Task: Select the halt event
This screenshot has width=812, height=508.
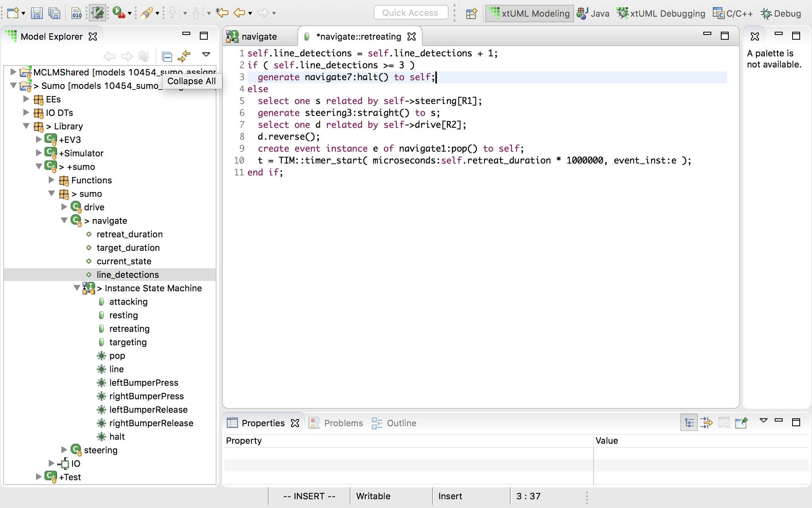Action: point(117,437)
